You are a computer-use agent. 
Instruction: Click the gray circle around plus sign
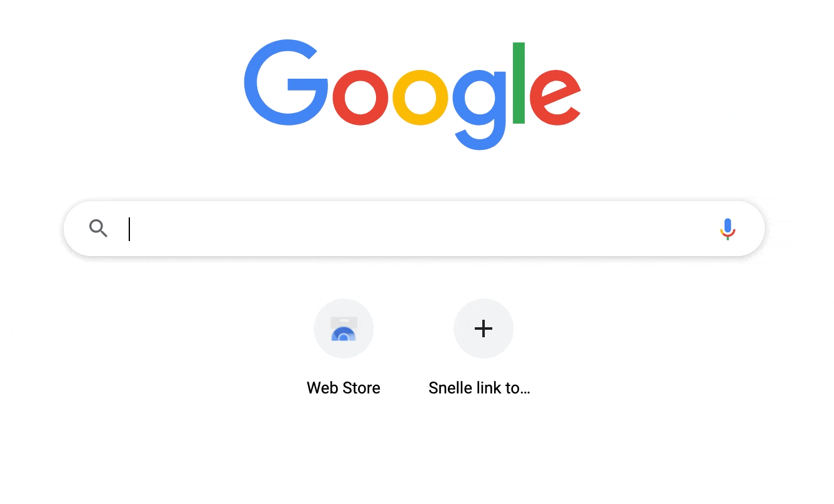coord(484,329)
